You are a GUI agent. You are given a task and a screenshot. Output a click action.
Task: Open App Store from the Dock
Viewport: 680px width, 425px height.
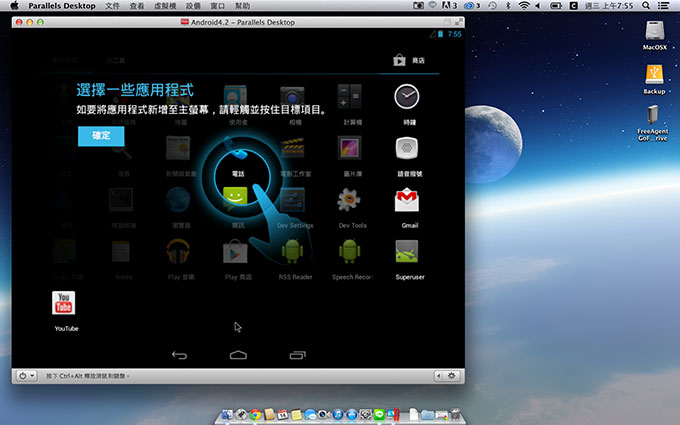point(352,415)
